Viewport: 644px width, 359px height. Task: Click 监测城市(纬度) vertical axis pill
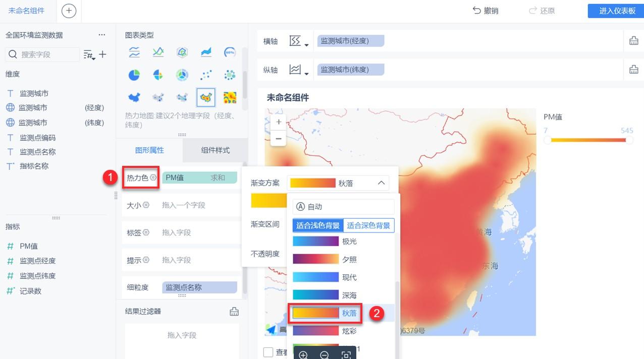(x=351, y=70)
